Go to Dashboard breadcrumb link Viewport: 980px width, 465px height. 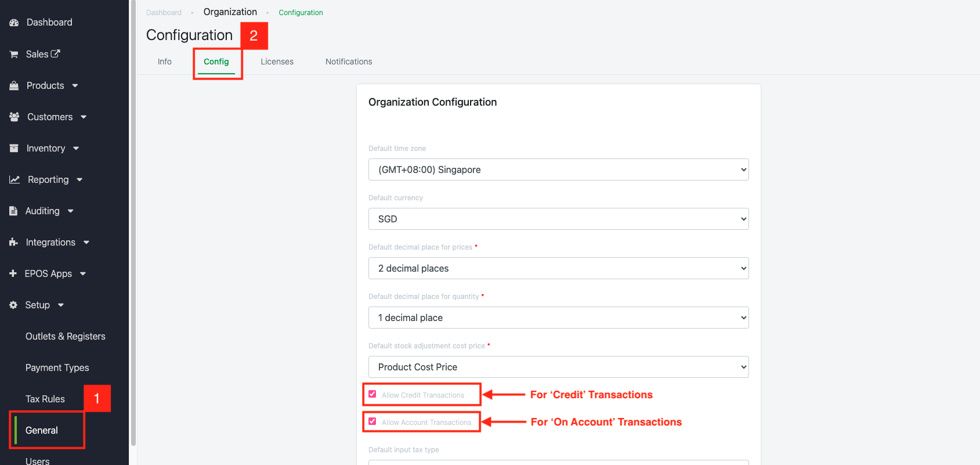point(164,13)
